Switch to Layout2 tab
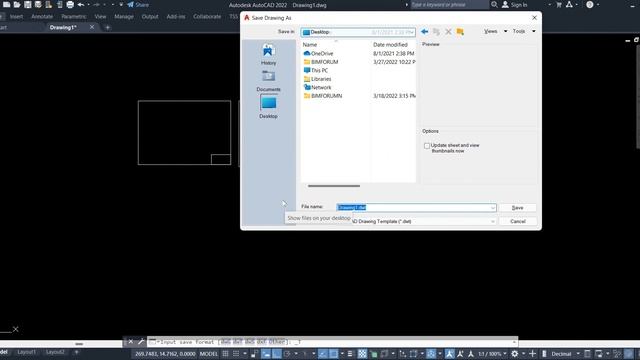Viewport: 640px width, 360px height. 55,352
